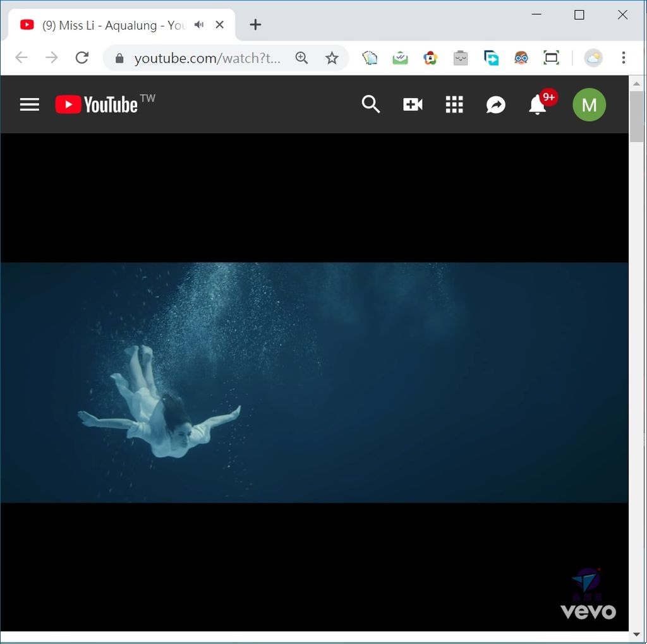Select the Miss Li - Aqualung tab
647x644 pixels.
pyautogui.click(x=114, y=25)
